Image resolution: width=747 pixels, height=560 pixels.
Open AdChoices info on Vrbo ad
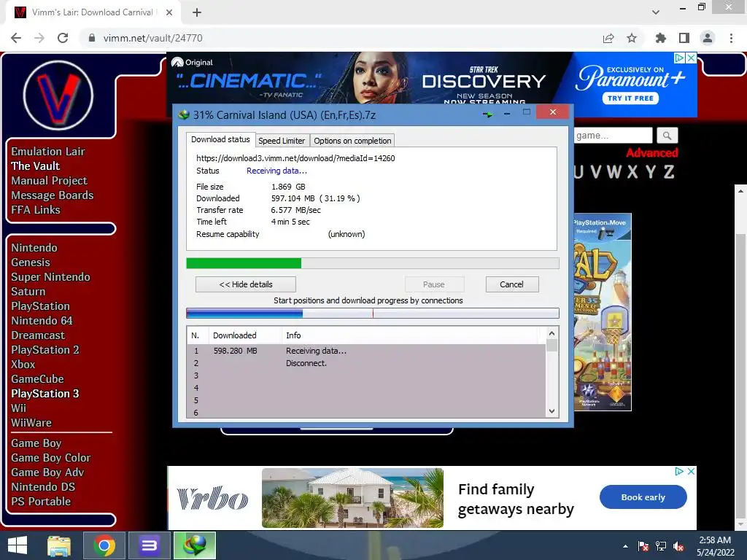click(679, 472)
